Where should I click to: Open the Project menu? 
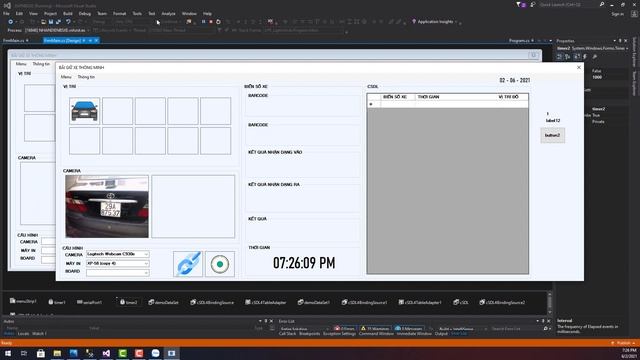pos(50,13)
